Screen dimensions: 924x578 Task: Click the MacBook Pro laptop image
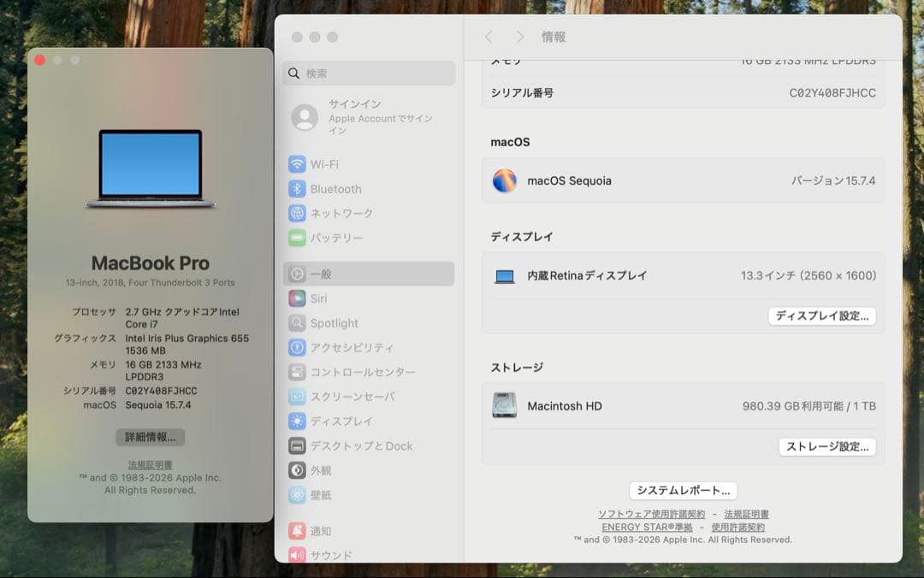pos(151,169)
